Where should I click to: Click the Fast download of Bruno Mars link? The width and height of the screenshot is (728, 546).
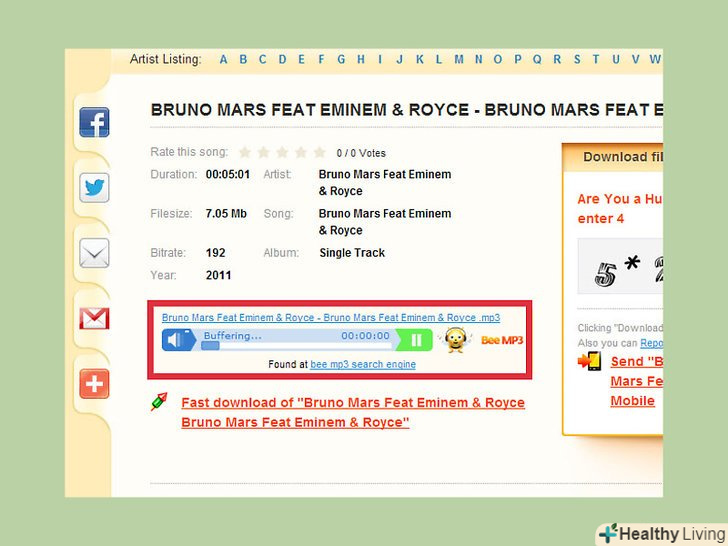coord(353,412)
